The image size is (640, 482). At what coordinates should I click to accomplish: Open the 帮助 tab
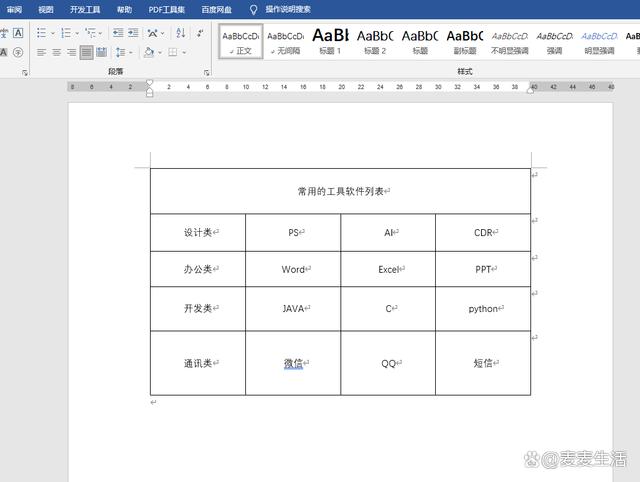point(124,9)
